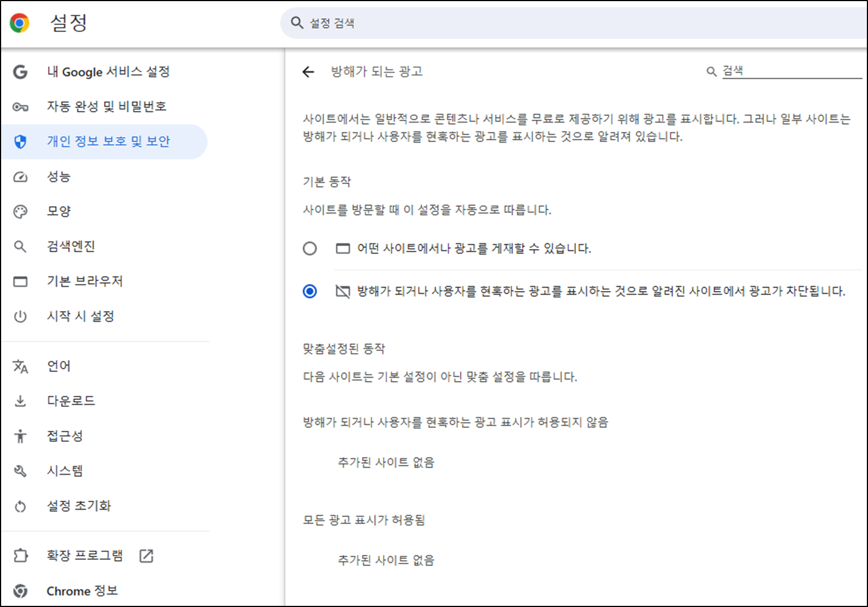This screenshot has height=607, width=868.
Task: Select the 시작 시 설정 power icon
Action: (x=21, y=316)
